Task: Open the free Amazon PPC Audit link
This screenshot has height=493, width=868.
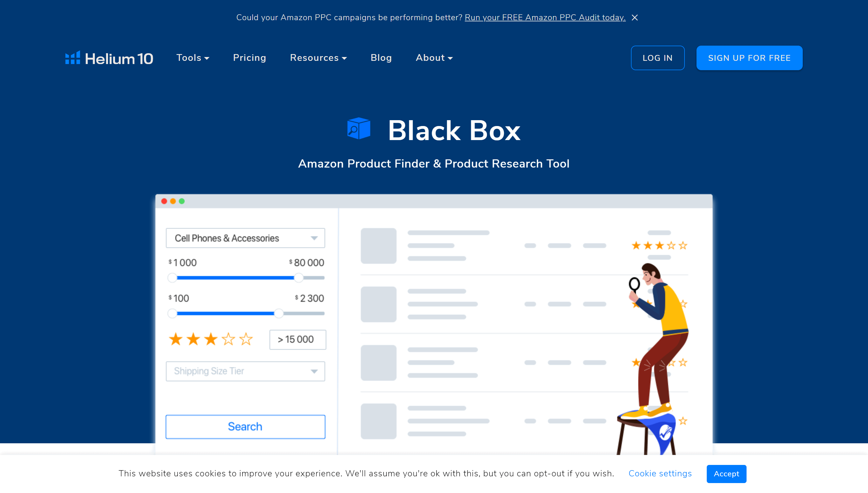Action: (545, 18)
